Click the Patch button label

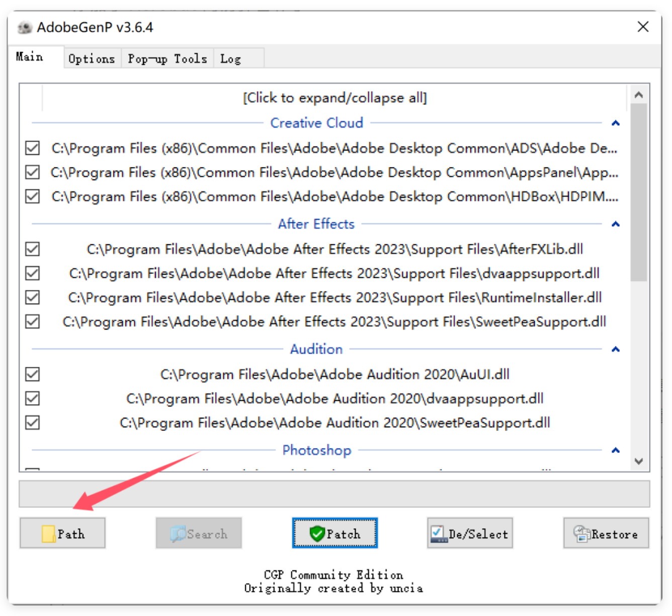(344, 534)
